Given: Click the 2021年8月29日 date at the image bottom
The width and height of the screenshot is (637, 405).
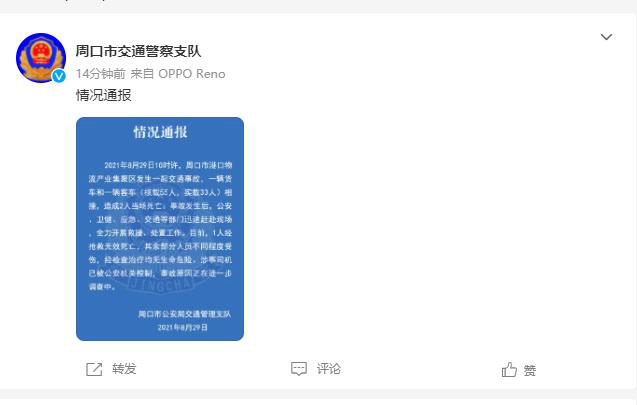Looking at the screenshot, I should click(x=183, y=327).
